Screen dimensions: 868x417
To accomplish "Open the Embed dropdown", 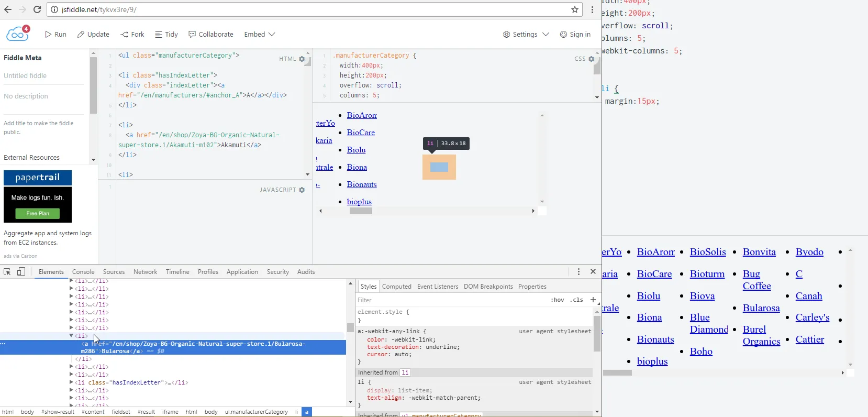I will pos(259,35).
